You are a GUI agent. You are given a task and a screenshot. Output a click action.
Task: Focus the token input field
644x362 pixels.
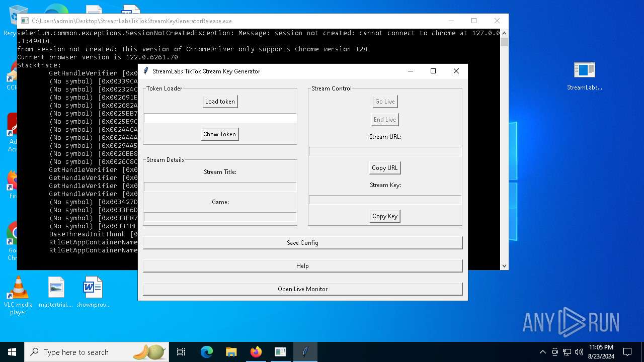[x=220, y=118]
